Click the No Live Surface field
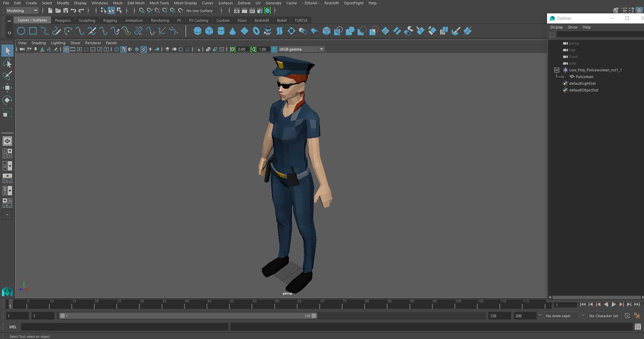644x339 pixels. pyautogui.click(x=202, y=11)
